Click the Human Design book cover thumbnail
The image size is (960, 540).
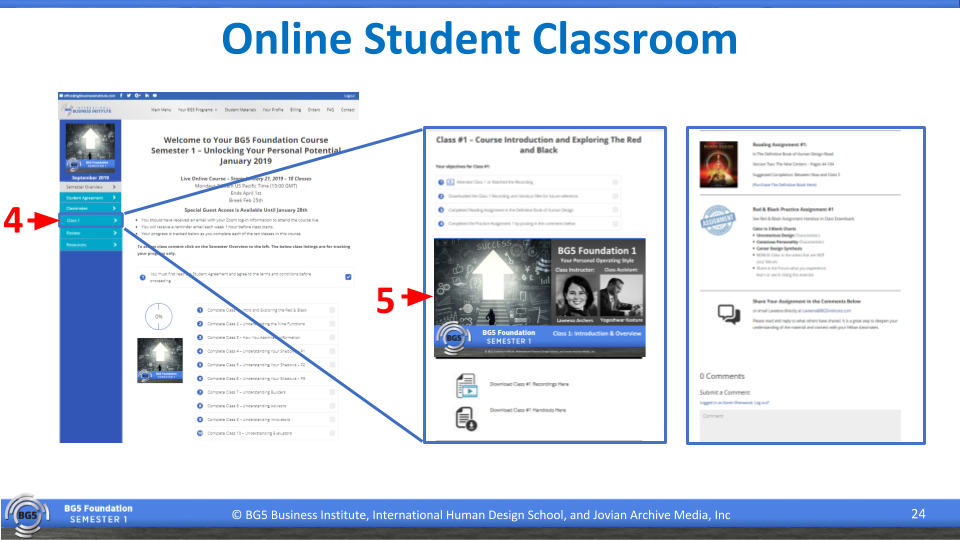tap(719, 164)
